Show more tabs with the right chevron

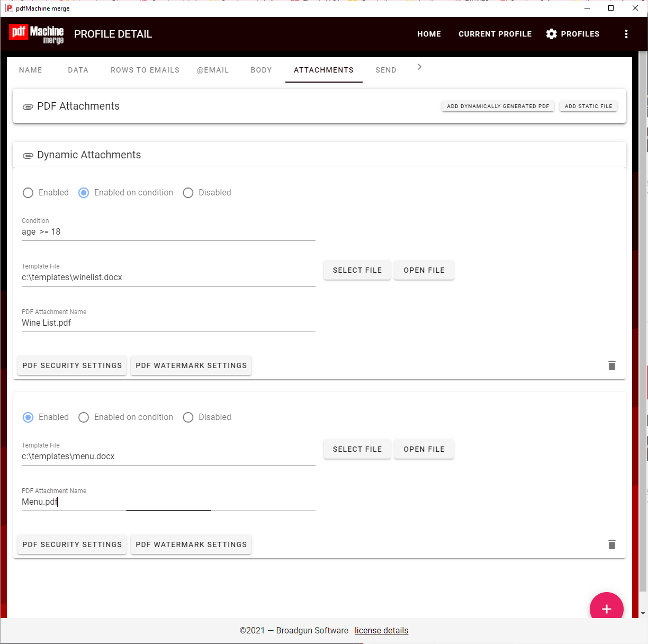419,67
